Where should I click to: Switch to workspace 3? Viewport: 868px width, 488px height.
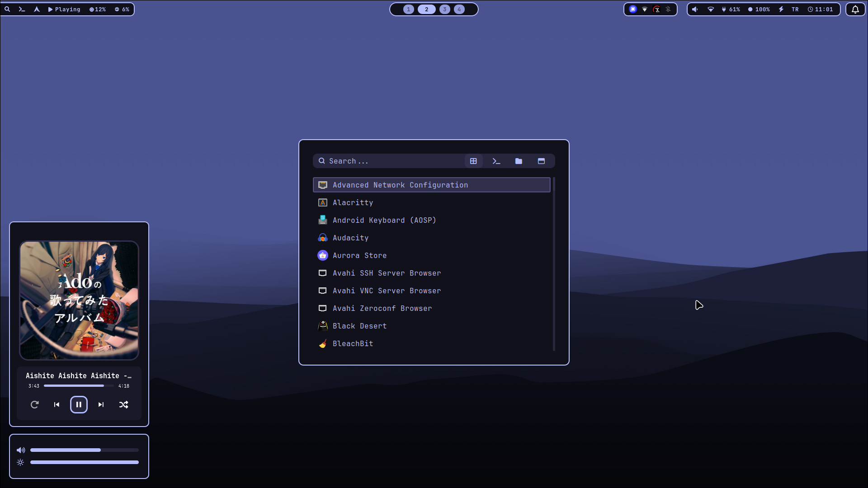tap(445, 9)
